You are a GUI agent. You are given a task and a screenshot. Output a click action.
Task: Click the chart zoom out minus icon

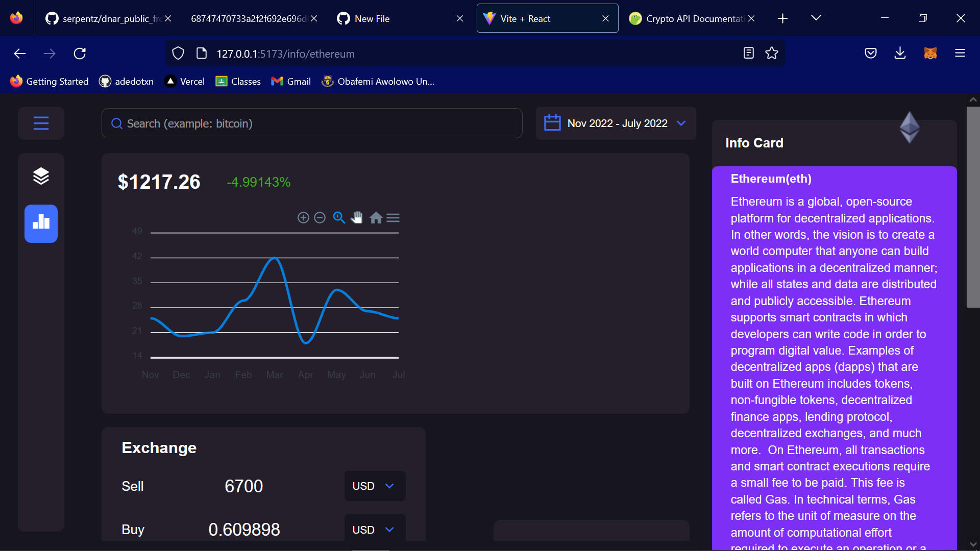point(320,218)
